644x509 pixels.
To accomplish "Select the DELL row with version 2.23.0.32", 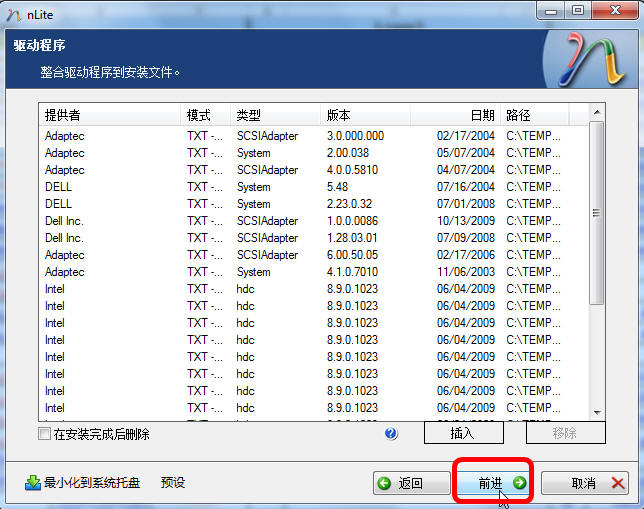I will [314, 204].
